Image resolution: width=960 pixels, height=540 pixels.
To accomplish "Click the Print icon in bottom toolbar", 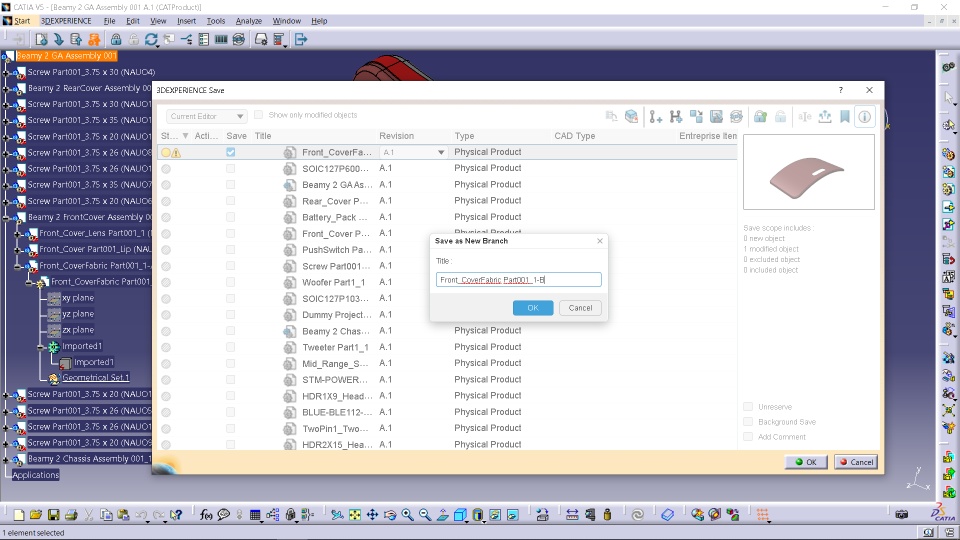I will pos(71,515).
